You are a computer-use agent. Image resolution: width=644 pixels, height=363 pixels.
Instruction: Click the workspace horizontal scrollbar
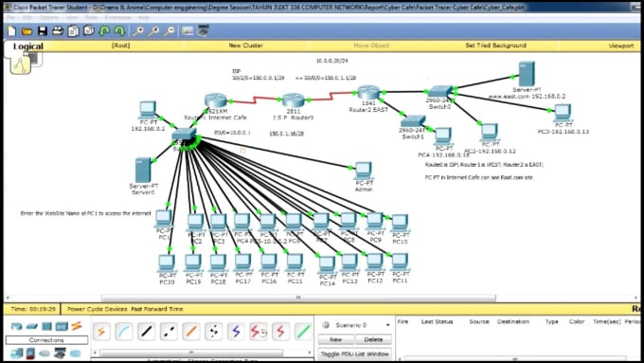click(x=298, y=298)
